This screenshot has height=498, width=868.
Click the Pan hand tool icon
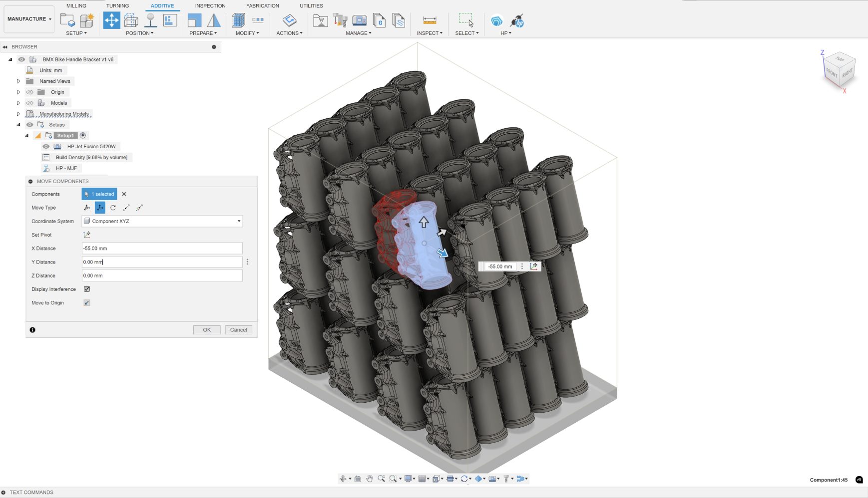(370, 479)
